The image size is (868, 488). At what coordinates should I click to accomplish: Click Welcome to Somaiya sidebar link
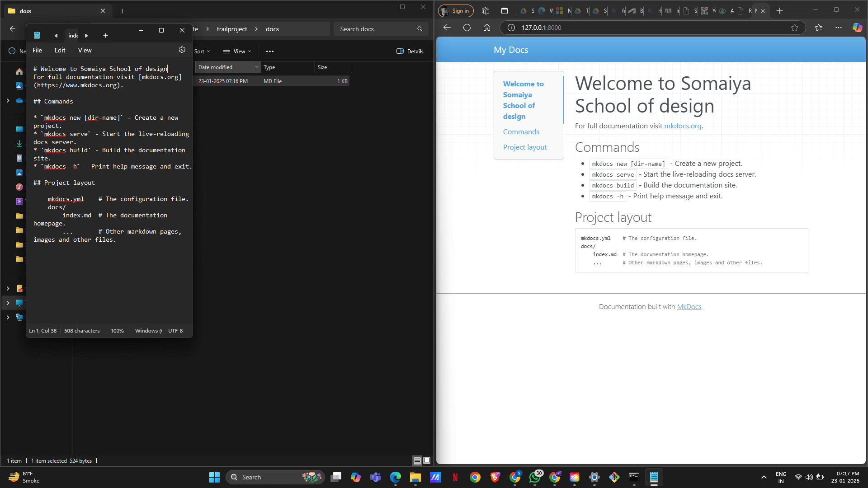[524, 100]
